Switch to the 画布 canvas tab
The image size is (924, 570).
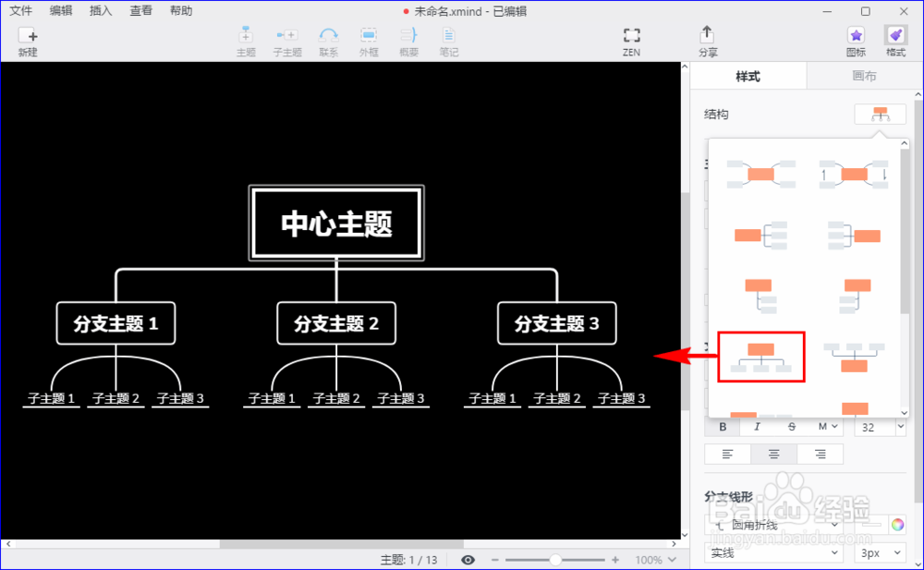coord(864,76)
